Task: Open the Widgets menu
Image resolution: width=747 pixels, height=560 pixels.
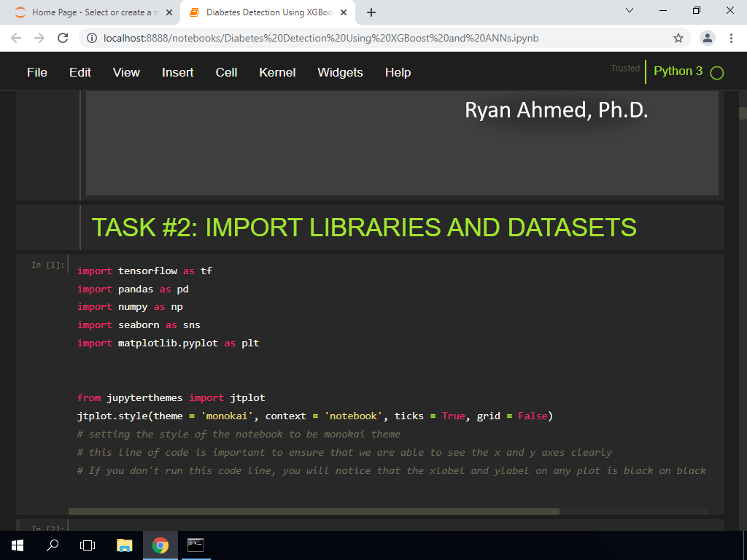Action: 340,72
